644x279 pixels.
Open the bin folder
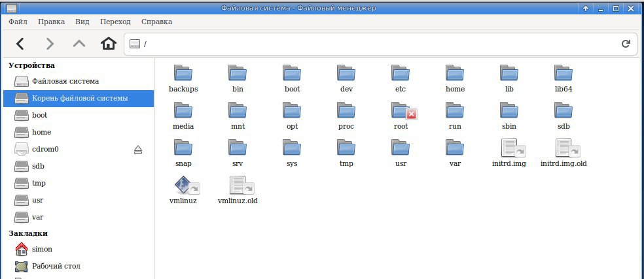(238, 78)
